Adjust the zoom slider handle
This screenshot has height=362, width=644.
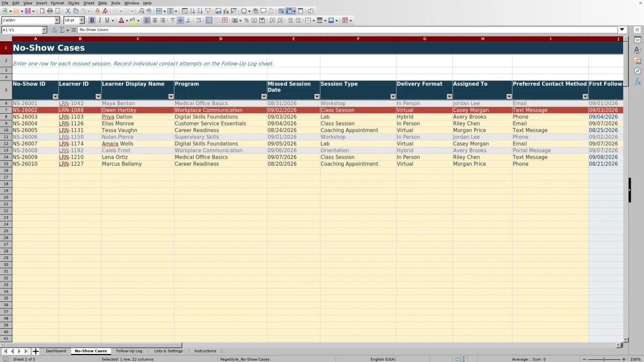click(604, 359)
